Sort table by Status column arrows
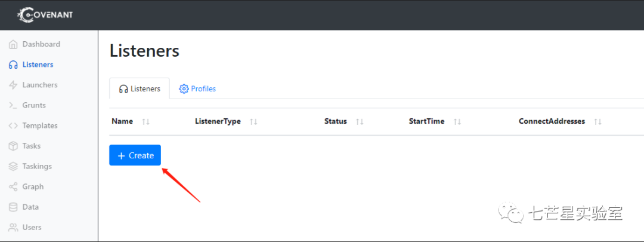 (x=360, y=122)
